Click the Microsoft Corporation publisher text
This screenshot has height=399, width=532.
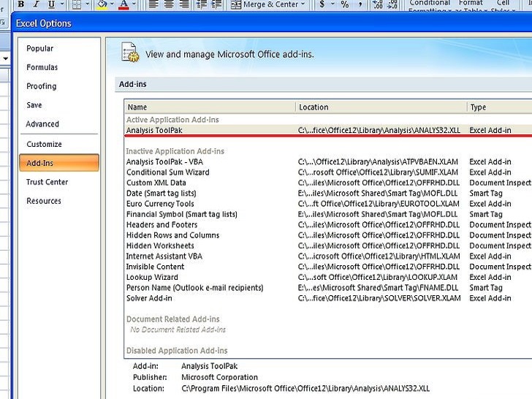click(x=219, y=377)
